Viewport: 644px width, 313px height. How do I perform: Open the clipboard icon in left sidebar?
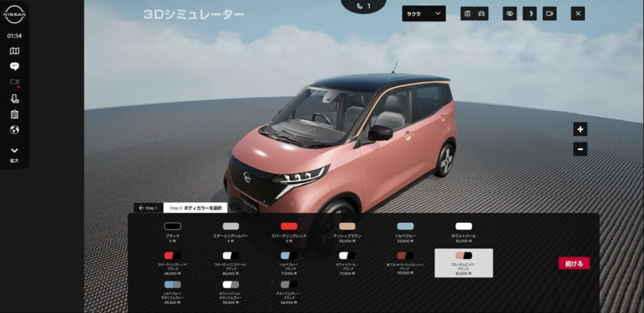point(14,114)
